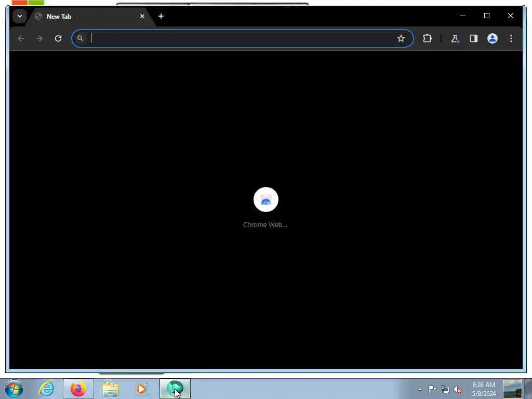The width and height of the screenshot is (532, 399).
Task: Reload the current page
Action: pyautogui.click(x=58, y=38)
